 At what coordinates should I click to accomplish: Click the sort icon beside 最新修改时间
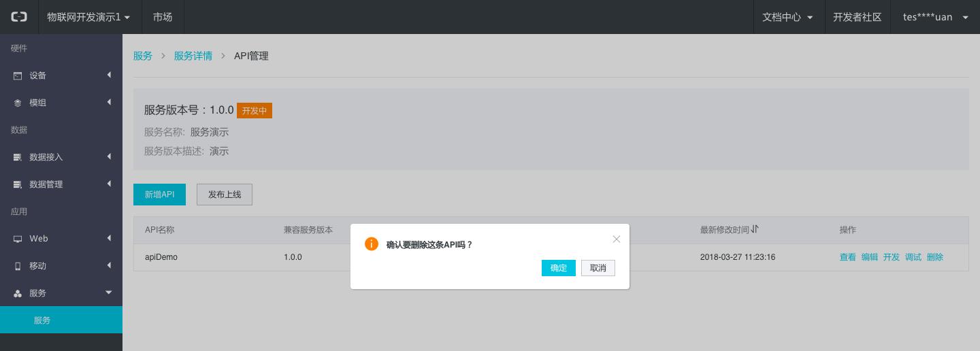click(755, 229)
